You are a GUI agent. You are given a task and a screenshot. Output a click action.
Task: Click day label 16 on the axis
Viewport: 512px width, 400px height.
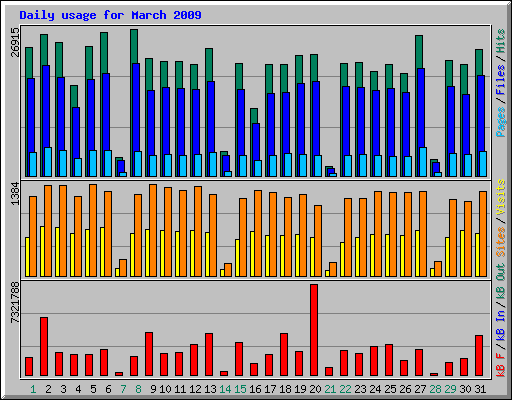pyautogui.click(x=255, y=389)
